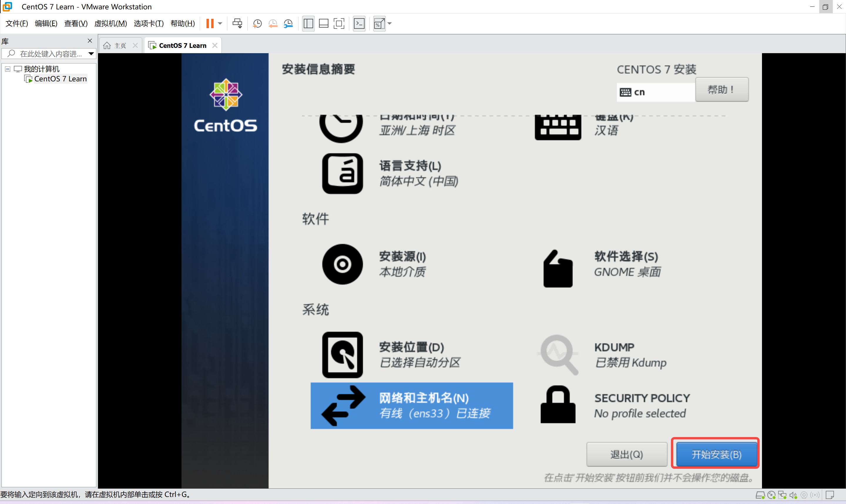Click the CD/DVD drive status icon

[771, 495]
